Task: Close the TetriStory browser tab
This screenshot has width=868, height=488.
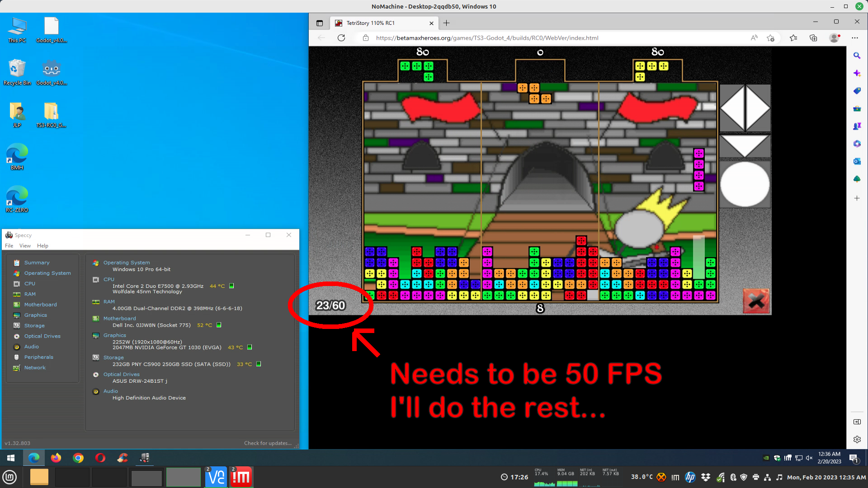Action: click(x=431, y=23)
